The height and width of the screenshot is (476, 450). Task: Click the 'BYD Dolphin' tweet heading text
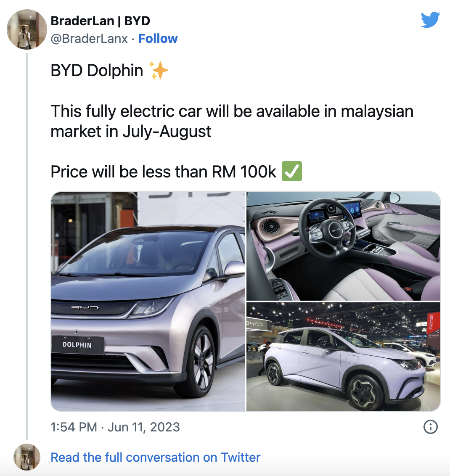coord(97,70)
